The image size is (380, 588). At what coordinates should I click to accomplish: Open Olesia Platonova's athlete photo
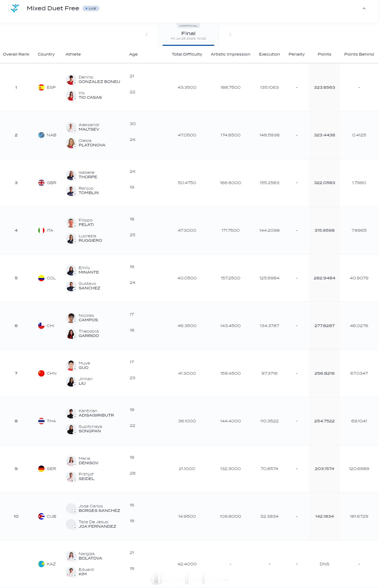click(x=71, y=143)
